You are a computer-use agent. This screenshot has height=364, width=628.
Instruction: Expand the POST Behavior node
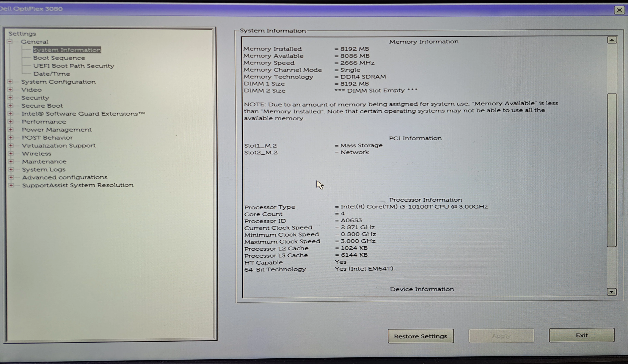(10, 137)
